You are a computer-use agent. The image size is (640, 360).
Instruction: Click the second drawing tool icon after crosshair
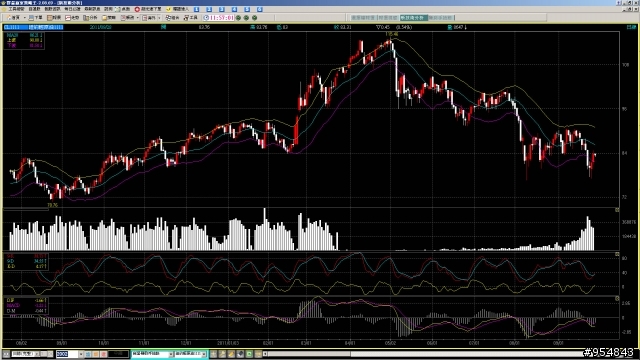pyautogui.click(x=222, y=354)
